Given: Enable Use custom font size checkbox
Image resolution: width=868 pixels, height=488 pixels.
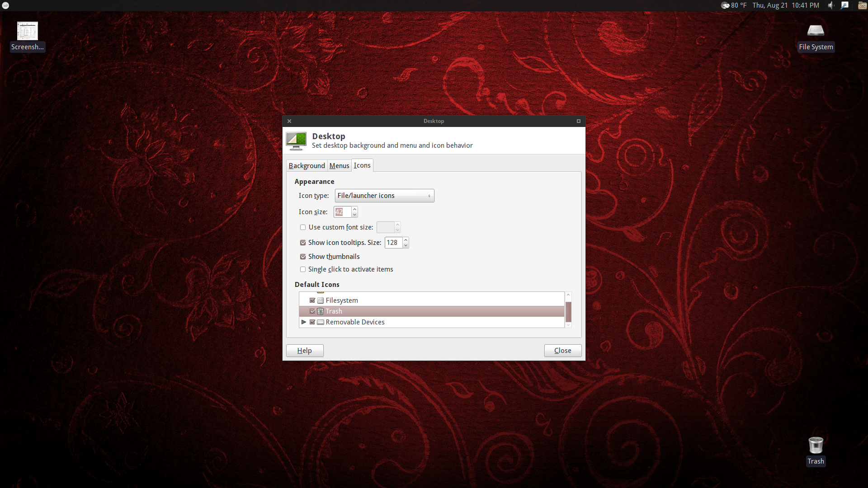Looking at the screenshot, I should click(x=303, y=227).
